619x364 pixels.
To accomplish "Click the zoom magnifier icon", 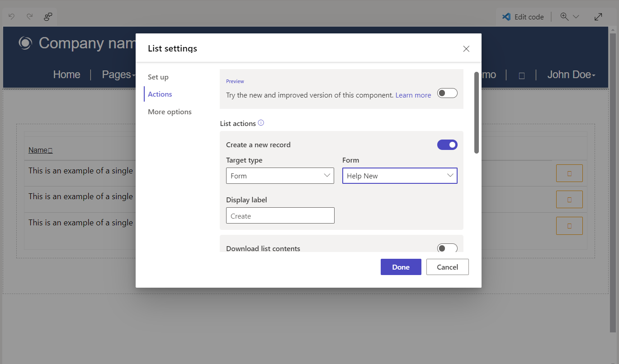I will 563,17.
